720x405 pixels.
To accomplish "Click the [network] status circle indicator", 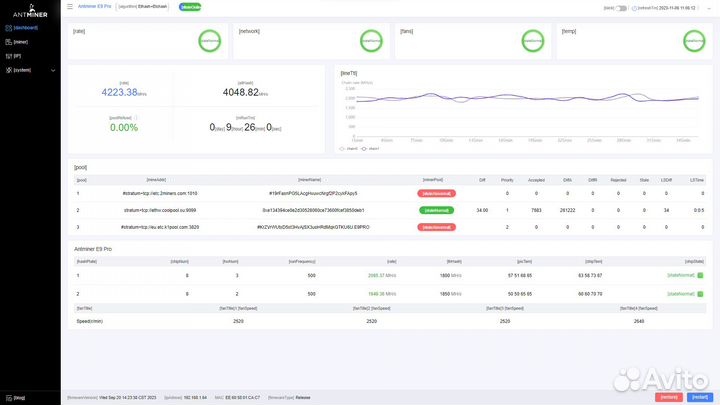I will point(371,41).
